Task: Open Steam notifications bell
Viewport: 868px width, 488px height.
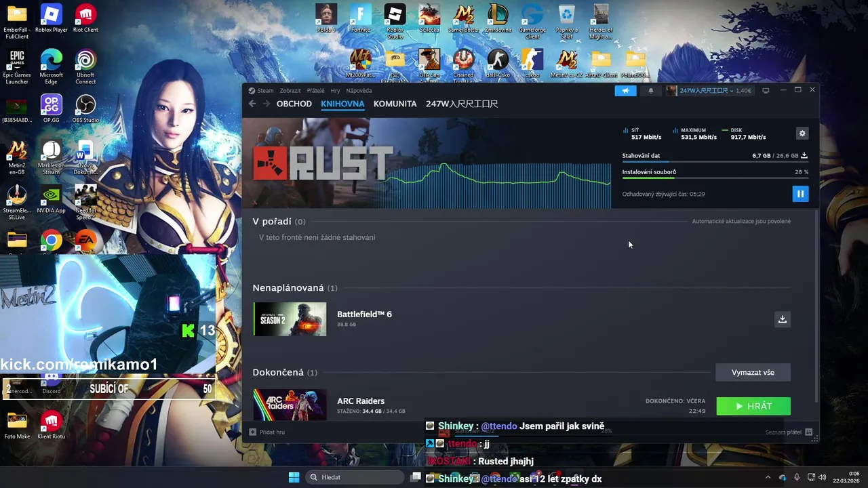Action: click(x=651, y=91)
